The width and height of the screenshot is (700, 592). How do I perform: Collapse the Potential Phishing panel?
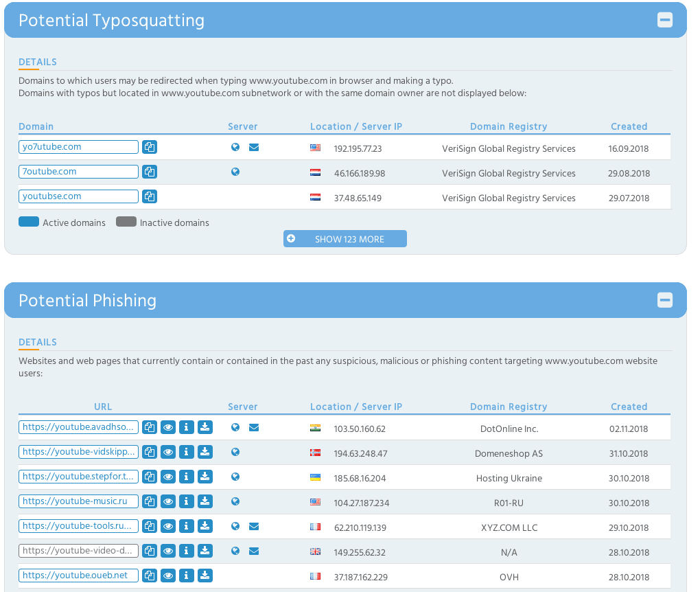click(664, 300)
